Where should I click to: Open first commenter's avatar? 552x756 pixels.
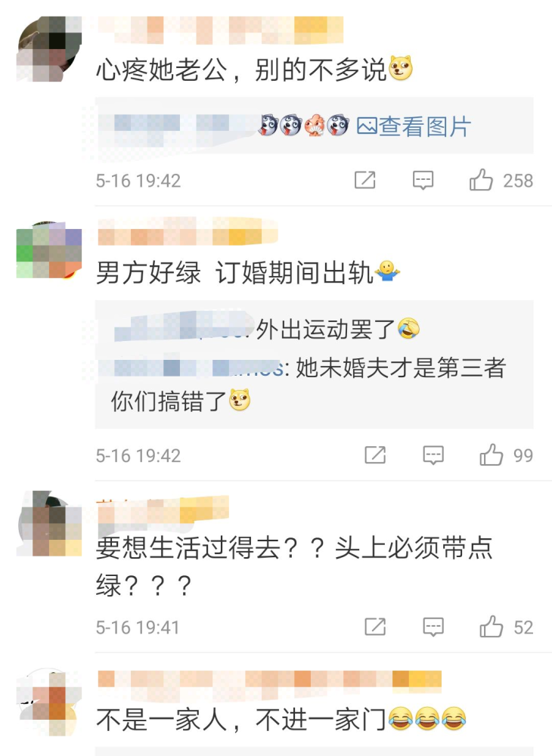point(49,48)
